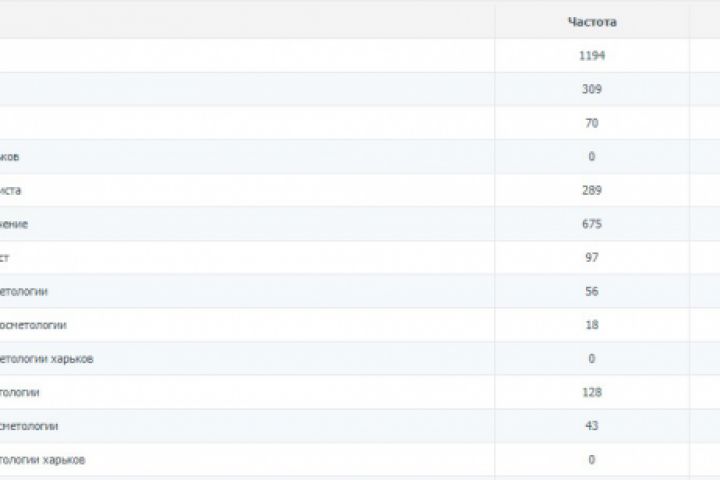Click keyword text in the 289 row
The width and height of the screenshot is (720, 480).
tap(19, 190)
